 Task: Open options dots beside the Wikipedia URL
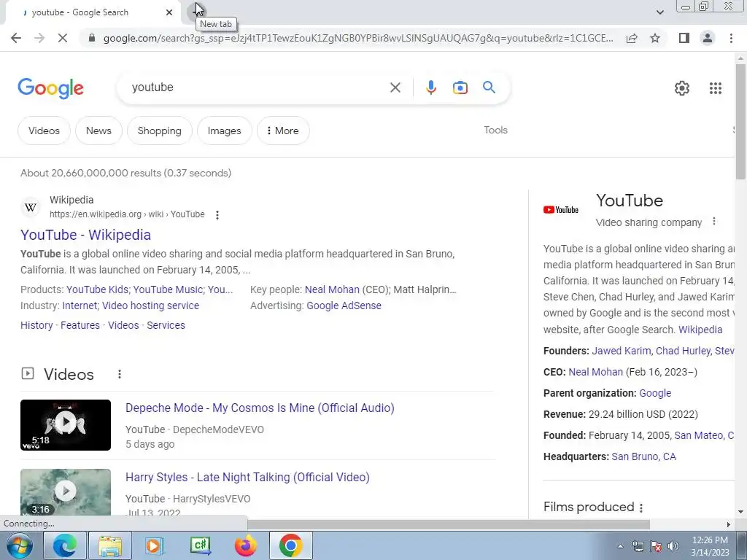click(x=217, y=215)
